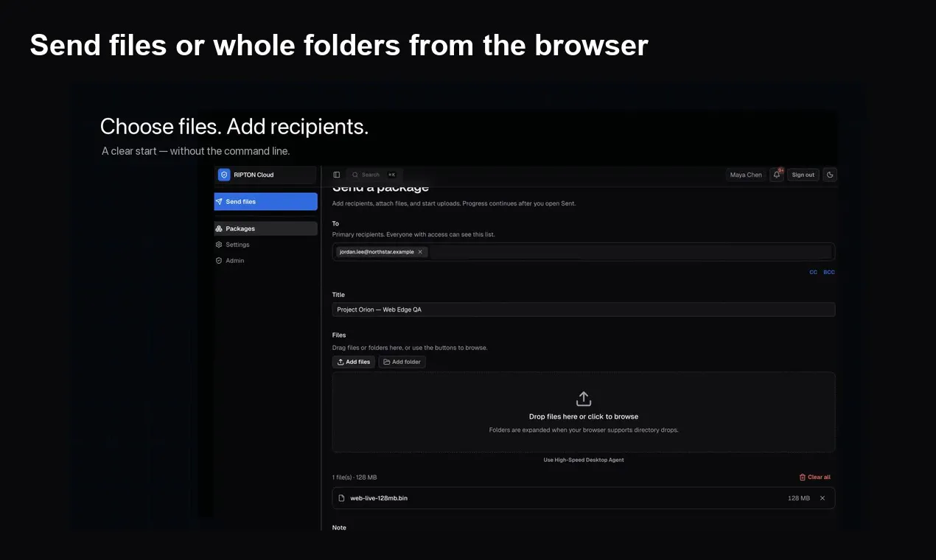Open the Packages section

tap(266, 228)
